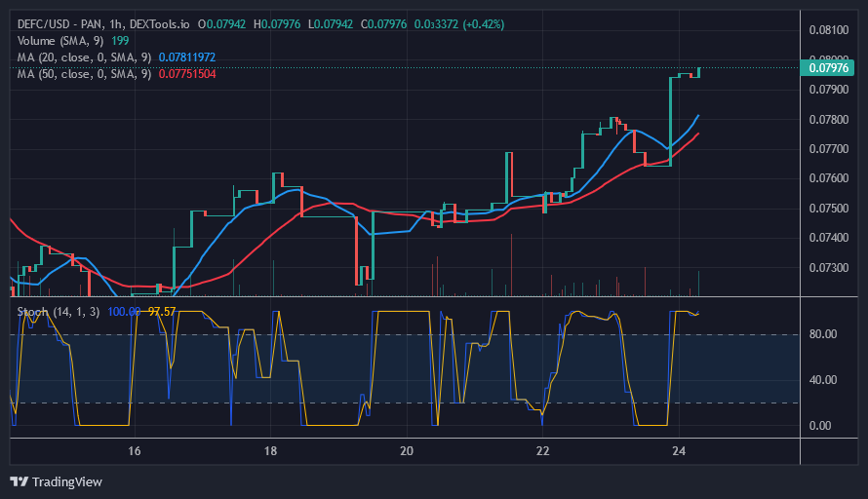Select the Volume (SMA, 9) indicator label

pos(60,41)
